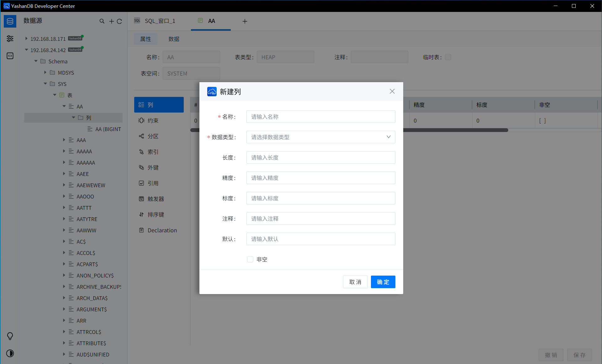Refresh the data source tree
The image size is (602, 364).
pos(119,21)
